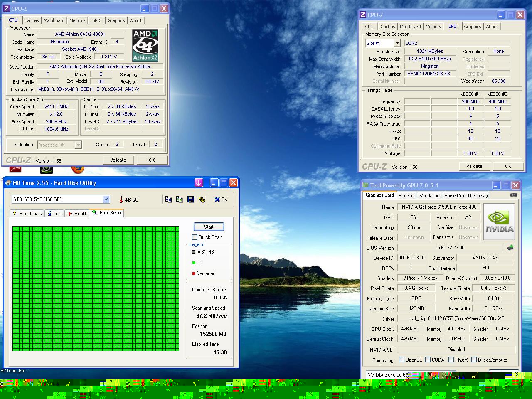Click the CPU Name field showing AMD Athlon 64 X2 4800+

[80, 34]
